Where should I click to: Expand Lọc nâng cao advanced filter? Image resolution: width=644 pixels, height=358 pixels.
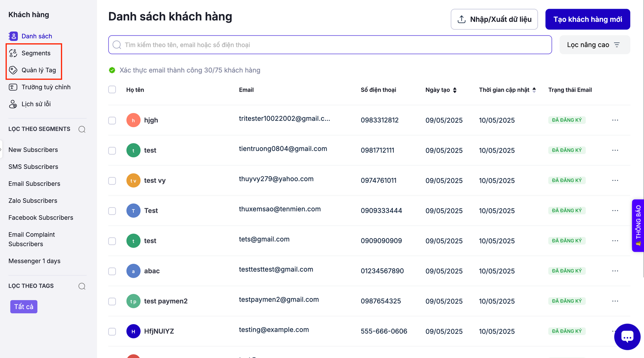(x=594, y=45)
